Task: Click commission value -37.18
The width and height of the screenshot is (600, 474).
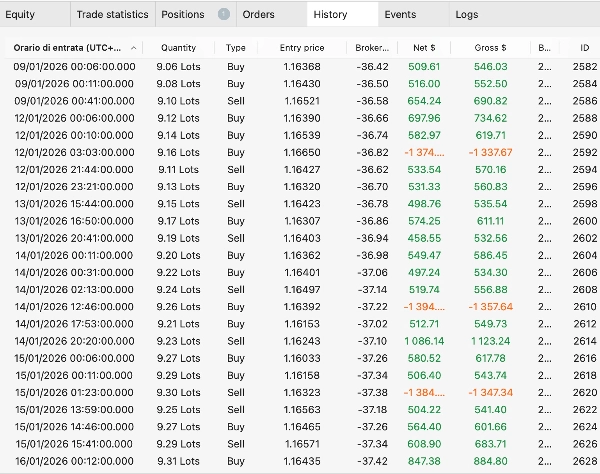Action: [x=372, y=410]
